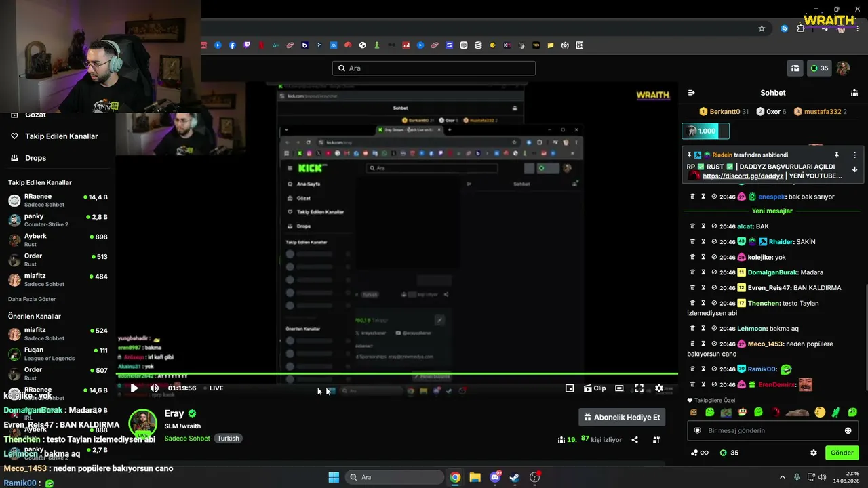Show the chat users list icon
Screen dimensions: 868x488
[x=854, y=93]
